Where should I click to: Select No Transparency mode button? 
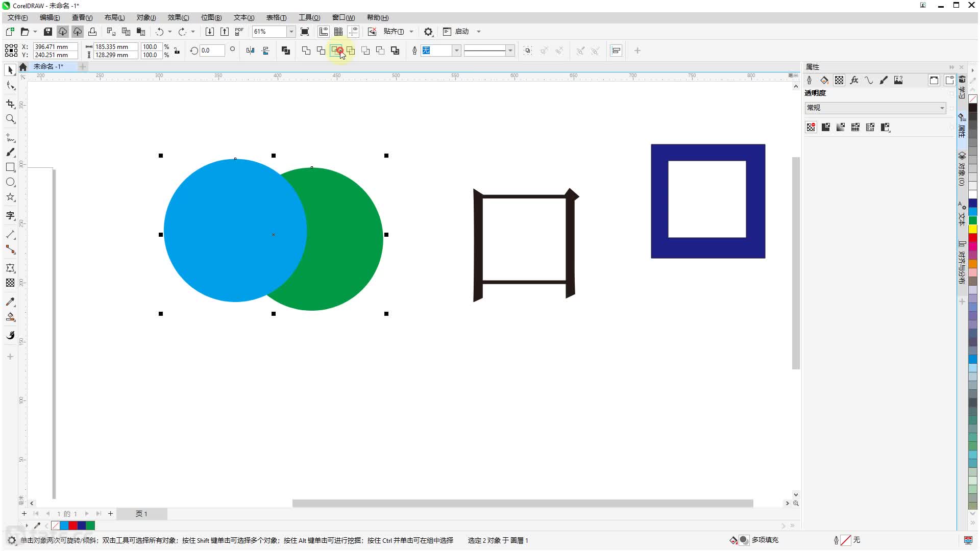(x=811, y=127)
